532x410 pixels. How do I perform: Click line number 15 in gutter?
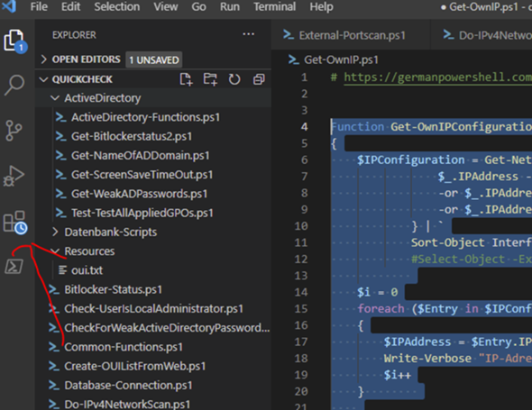[301, 309]
